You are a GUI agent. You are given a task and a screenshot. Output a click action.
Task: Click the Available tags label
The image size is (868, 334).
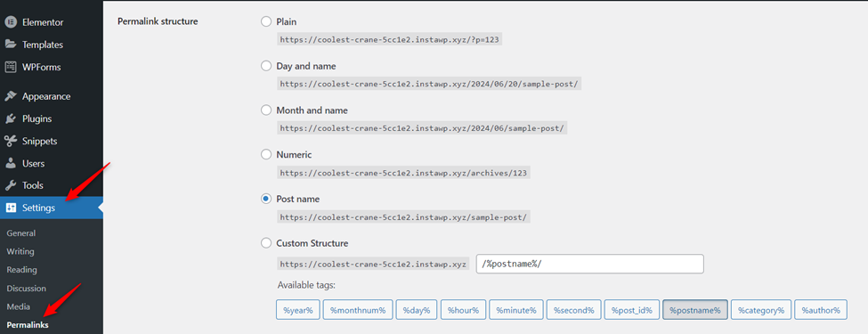point(306,286)
